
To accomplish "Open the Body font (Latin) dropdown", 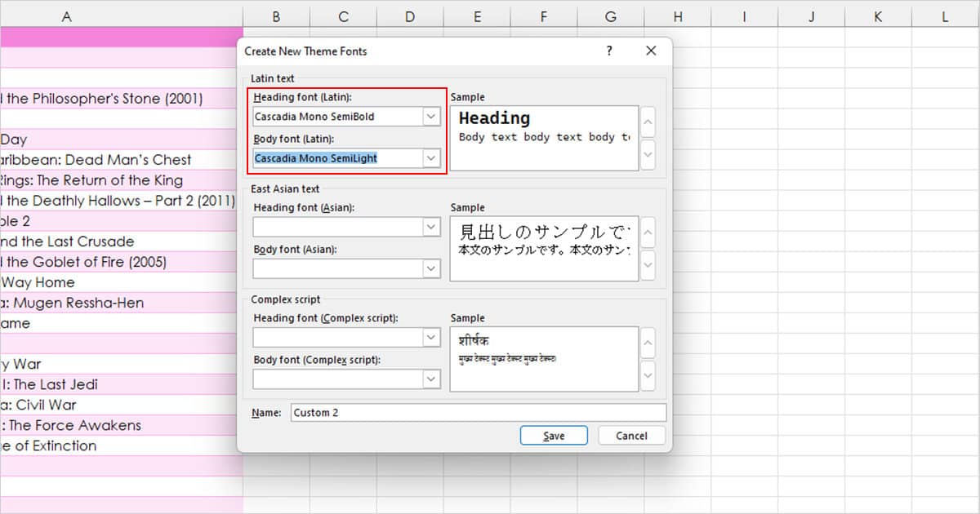I will point(432,157).
